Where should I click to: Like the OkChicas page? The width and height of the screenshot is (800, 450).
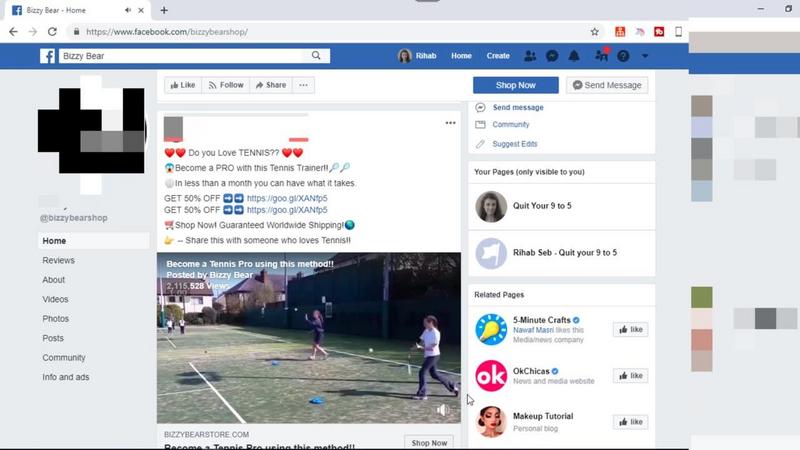click(631, 376)
